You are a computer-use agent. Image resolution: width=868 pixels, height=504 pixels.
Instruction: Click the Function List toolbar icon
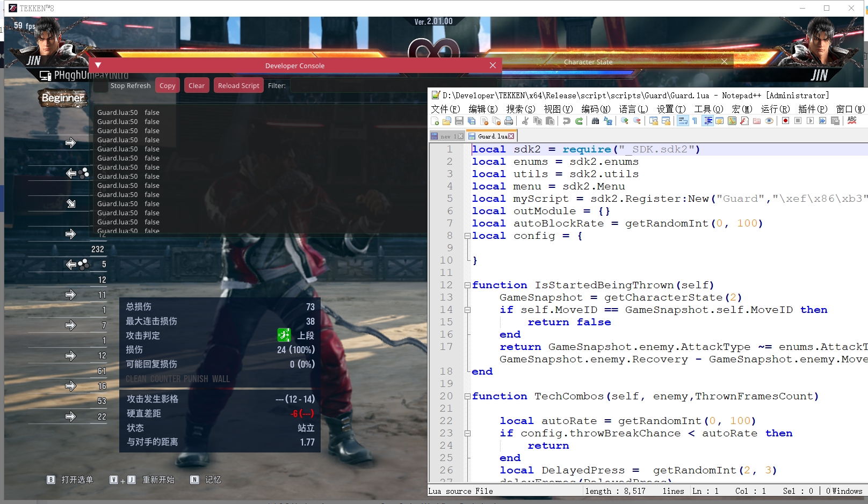(x=744, y=121)
